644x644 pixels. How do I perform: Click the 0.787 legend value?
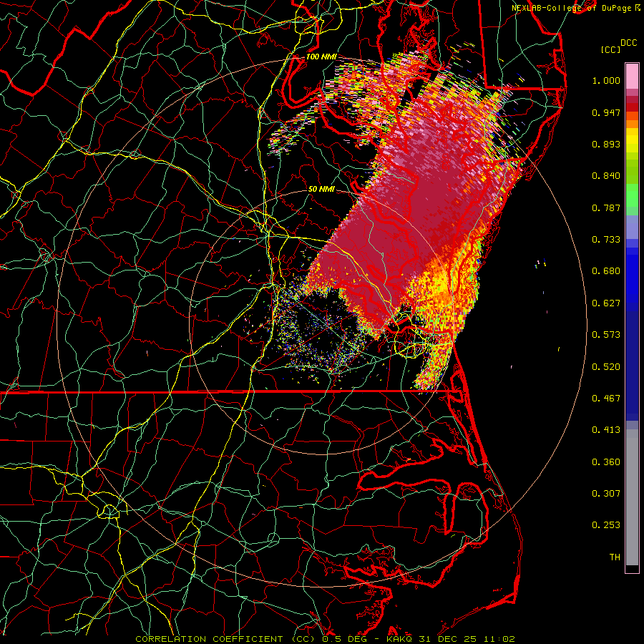(x=606, y=208)
